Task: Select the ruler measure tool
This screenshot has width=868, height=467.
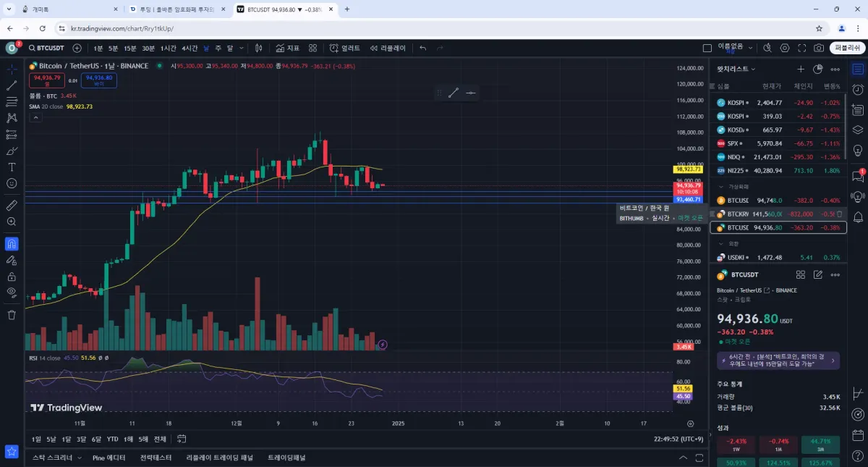Action: point(12,206)
